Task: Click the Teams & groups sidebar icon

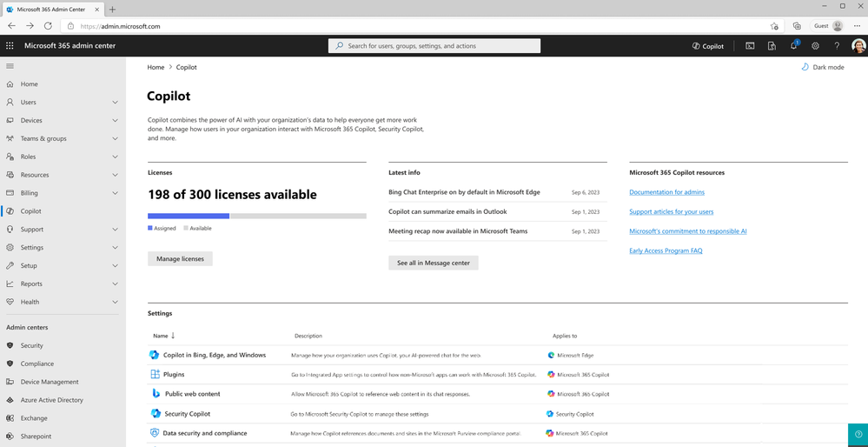Action: pos(10,138)
